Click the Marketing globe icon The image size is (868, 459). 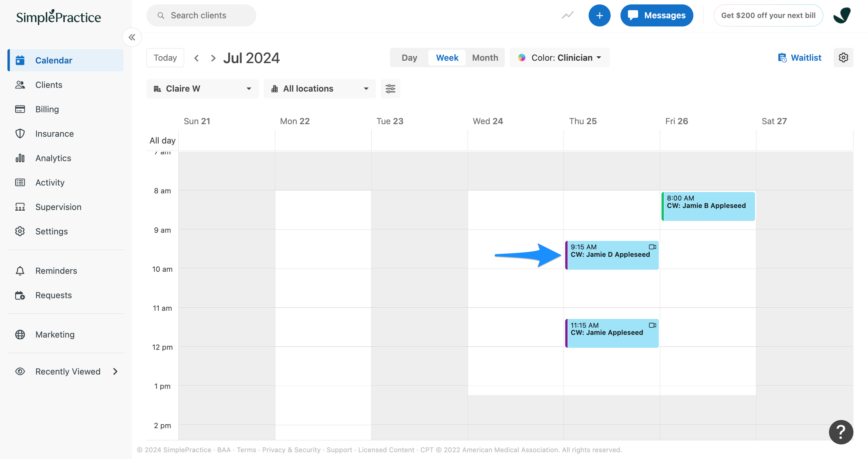(x=20, y=334)
